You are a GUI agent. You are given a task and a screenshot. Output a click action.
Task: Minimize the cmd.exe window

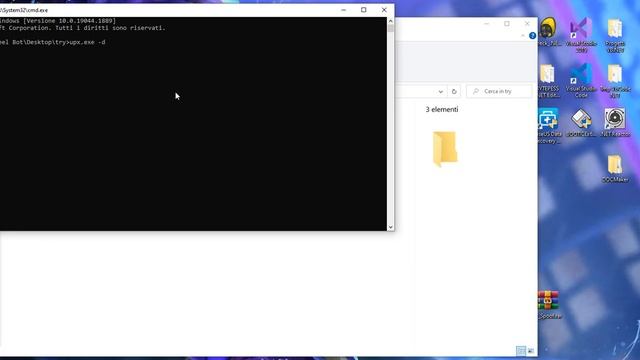coord(344,10)
